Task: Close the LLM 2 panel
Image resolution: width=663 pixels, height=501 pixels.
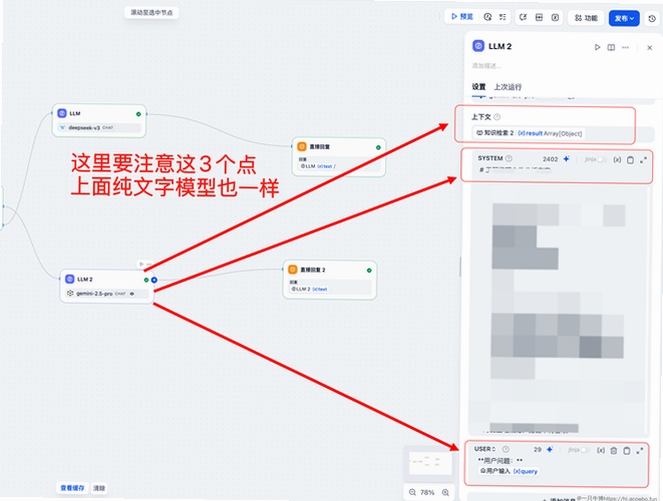Action: point(649,48)
